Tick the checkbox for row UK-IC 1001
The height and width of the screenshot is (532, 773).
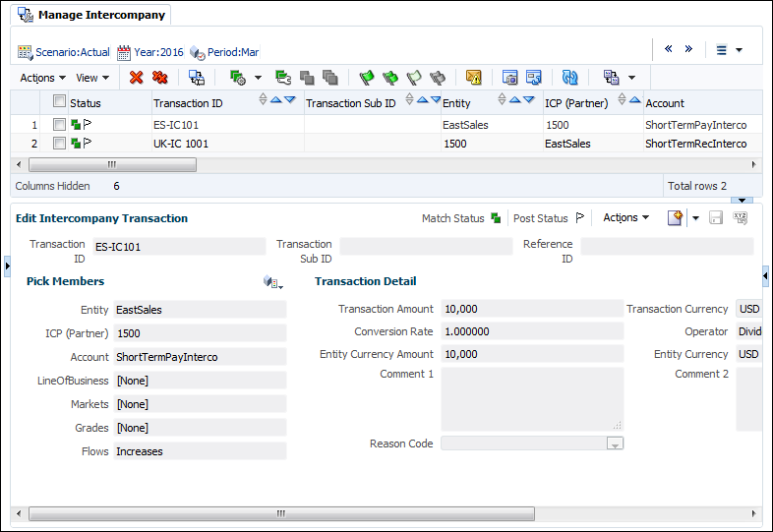[60, 144]
